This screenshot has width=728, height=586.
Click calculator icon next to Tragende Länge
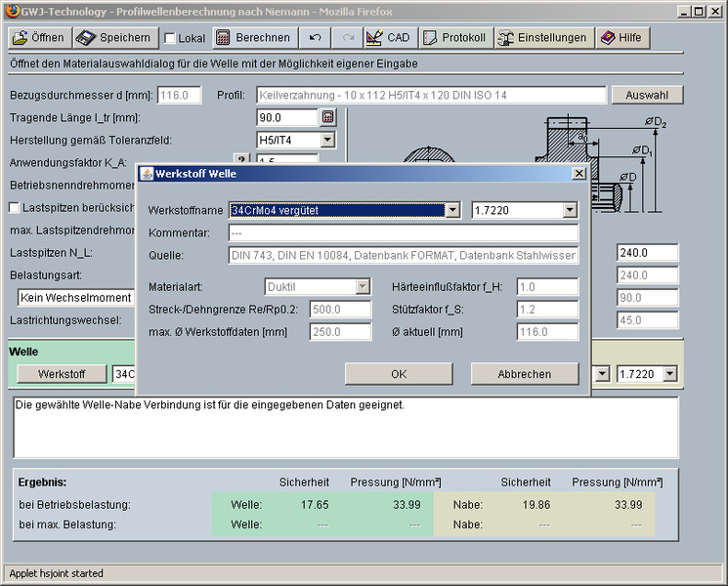[x=327, y=117]
